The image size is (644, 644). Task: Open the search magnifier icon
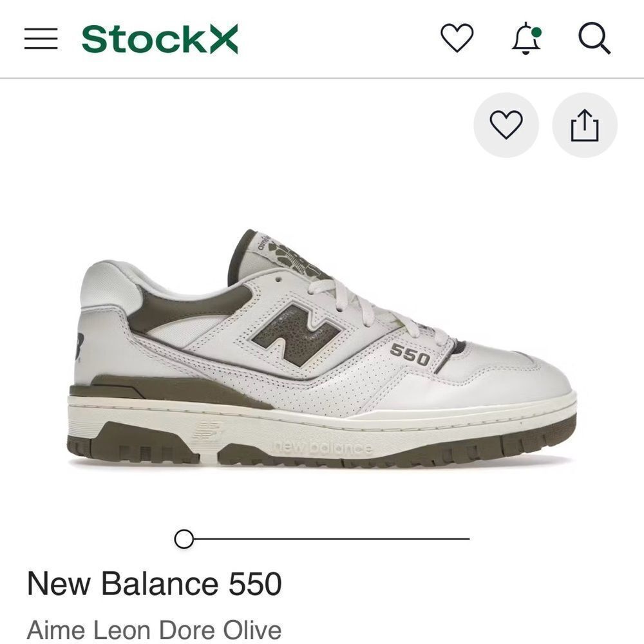[x=595, y=40]
